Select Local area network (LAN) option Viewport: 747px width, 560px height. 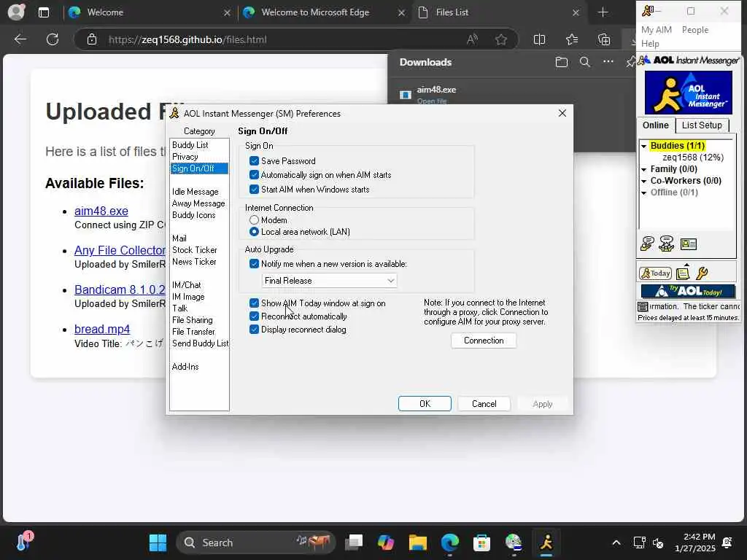coord(254,232)
